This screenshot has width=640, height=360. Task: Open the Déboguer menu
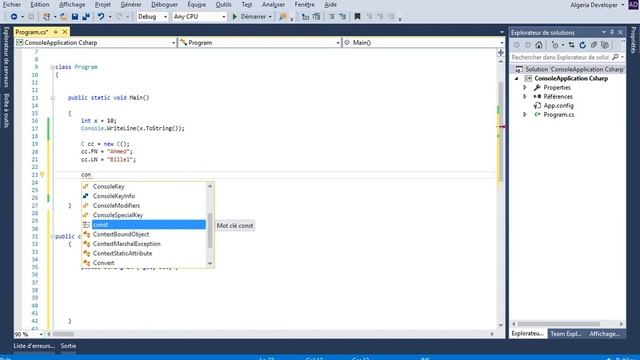(x=164, y=4)
